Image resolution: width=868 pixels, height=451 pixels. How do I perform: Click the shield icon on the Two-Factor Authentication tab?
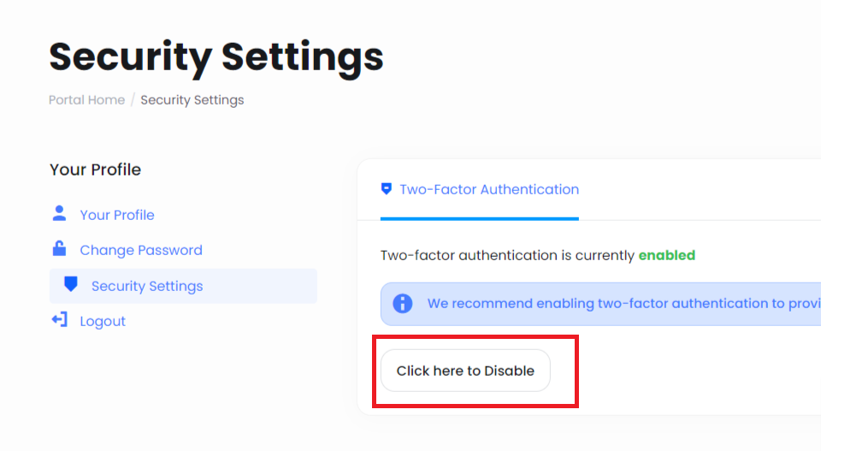[x=387, y=189]
